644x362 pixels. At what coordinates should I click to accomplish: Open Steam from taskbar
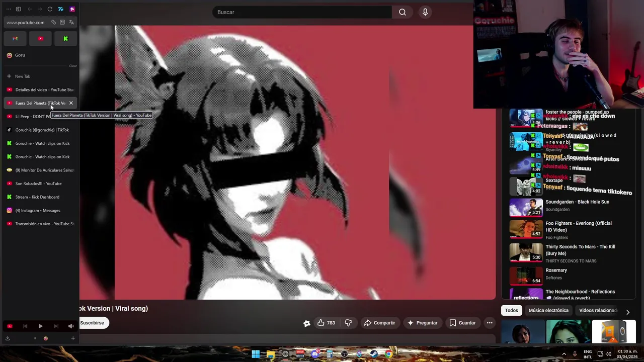tap(374, 354)
